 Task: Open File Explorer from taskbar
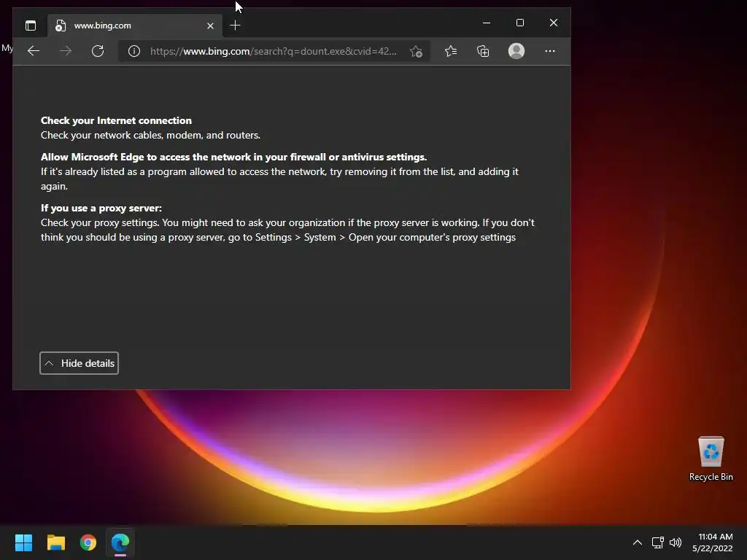pos(55,542)
